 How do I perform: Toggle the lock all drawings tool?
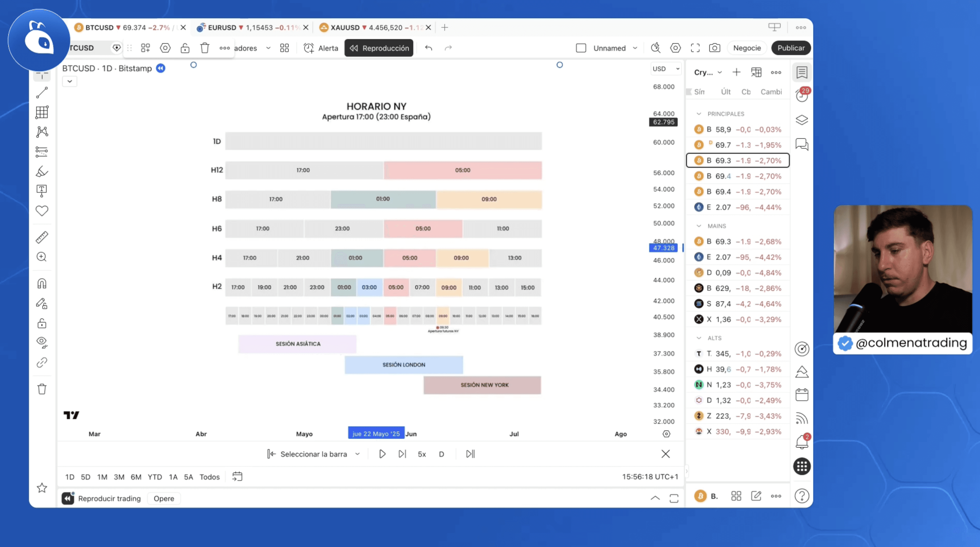coord(42,323)
